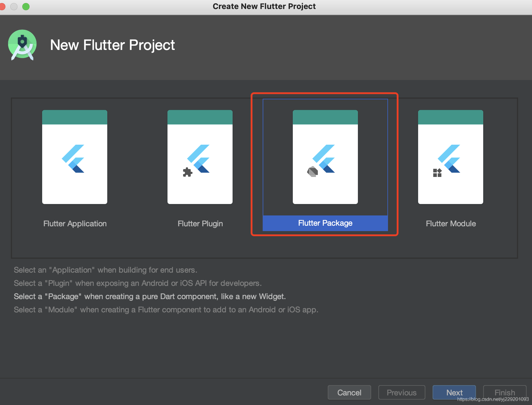Image resolution: width=532 pixels, height=405 pixels.
Task: Click the Android Studio logo icon
Action: pyautogui.click(x=22, y=45)
